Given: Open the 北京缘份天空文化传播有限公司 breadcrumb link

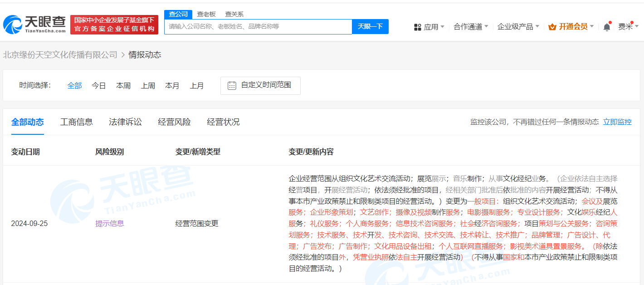Looking at the screenshot, I should coord(60,55).
